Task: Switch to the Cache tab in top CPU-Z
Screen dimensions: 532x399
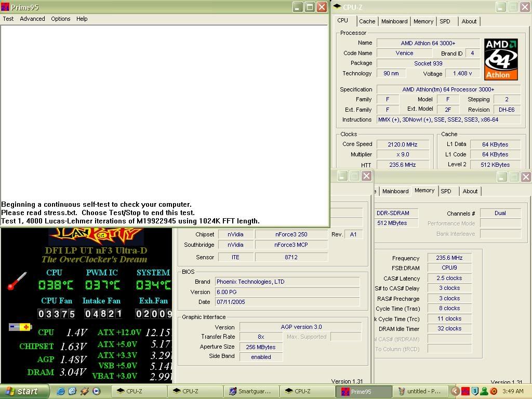Action: click(367, 21)
